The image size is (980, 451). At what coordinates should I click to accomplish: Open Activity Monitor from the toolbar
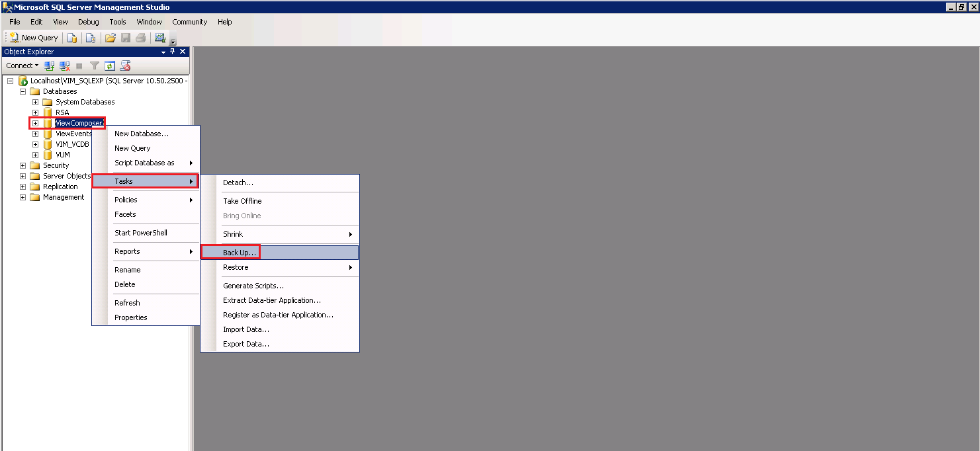click(159, 38)
